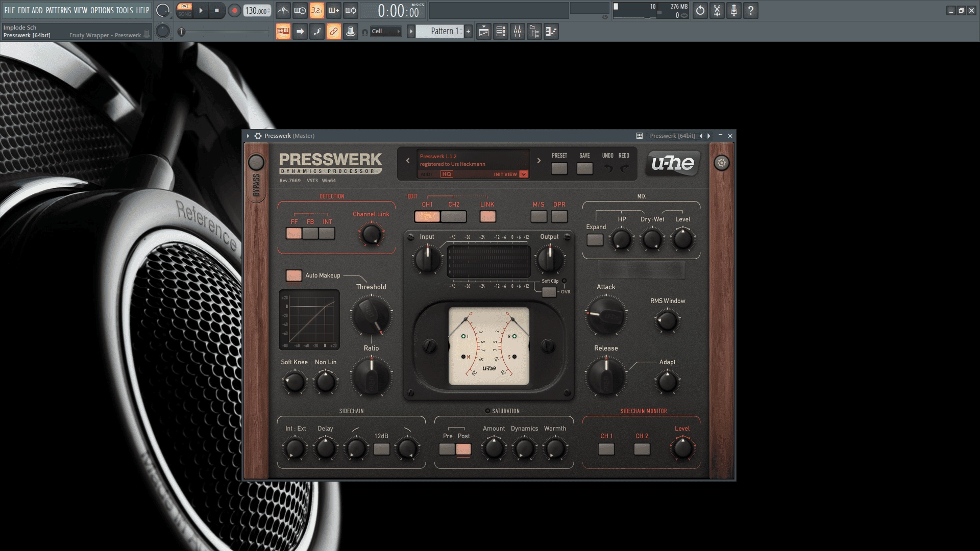
Task: Click the PRESET button
Action: 559,168
